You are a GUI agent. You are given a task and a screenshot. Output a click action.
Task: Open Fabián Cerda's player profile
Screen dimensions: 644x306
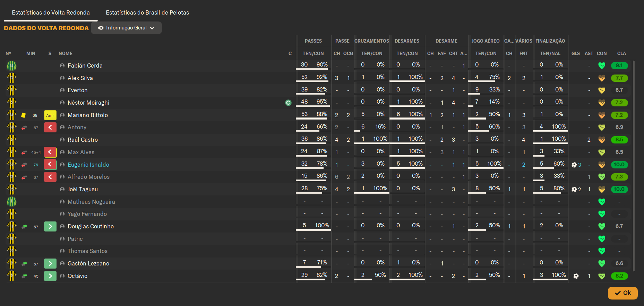point(85,65)
